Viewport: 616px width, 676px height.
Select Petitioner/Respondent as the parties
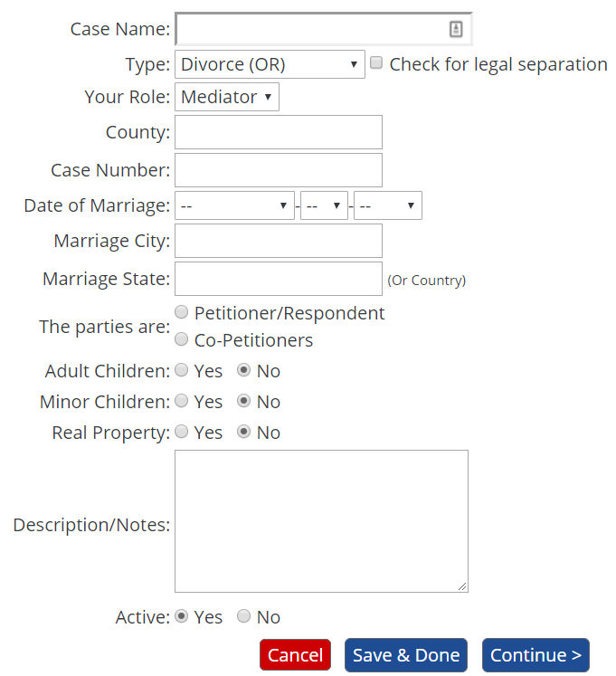pyautogui.click(x=182, y=312)
